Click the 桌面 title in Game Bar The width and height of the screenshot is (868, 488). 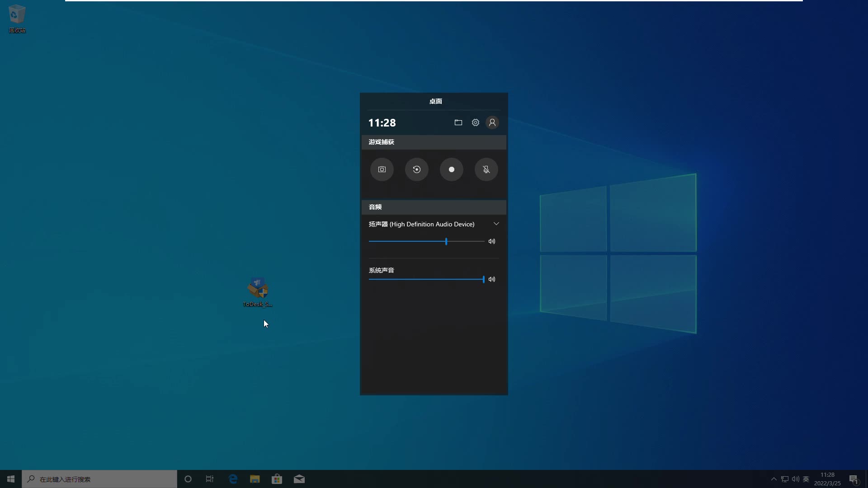(x=436, y=101)
